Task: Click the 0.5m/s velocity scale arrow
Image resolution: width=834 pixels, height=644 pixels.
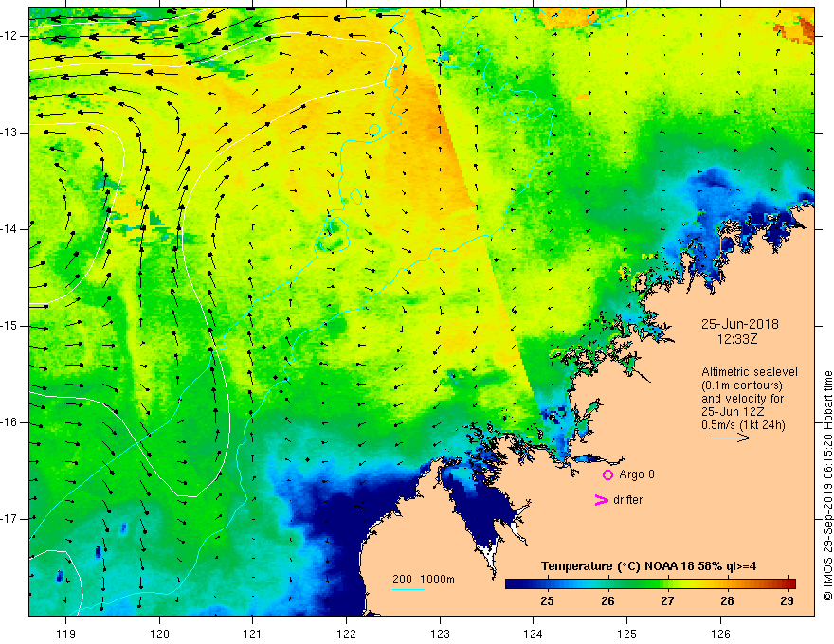Action: coord(731,438)
